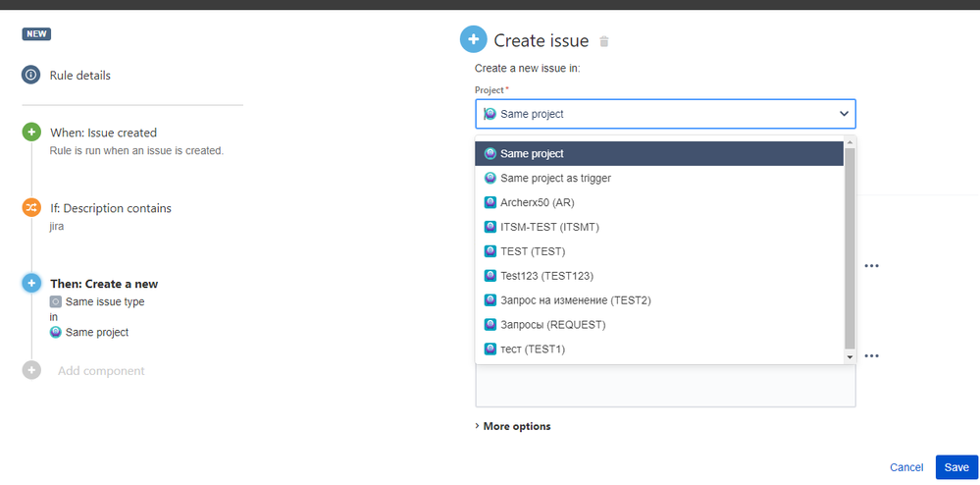The width and height of the screenshot is (980, 485).
Task: Click the Same project as trigger avatar icon
Action: tap(490, 178)
